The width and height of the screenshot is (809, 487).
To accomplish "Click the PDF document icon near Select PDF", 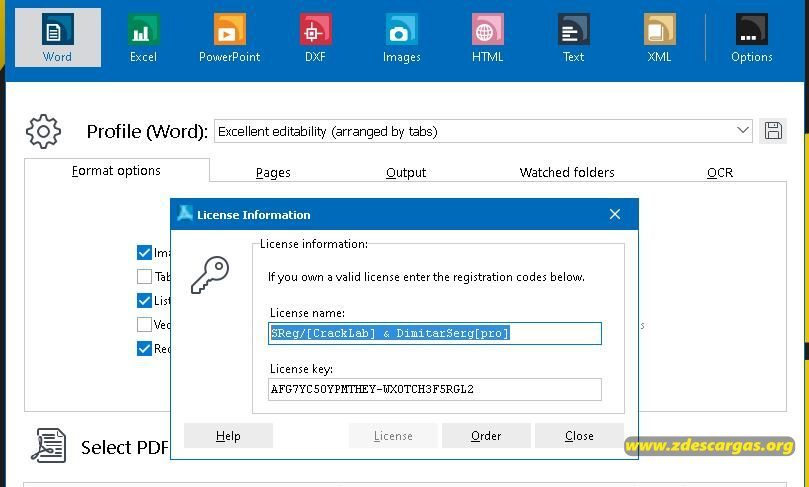I will pos(48,445).
